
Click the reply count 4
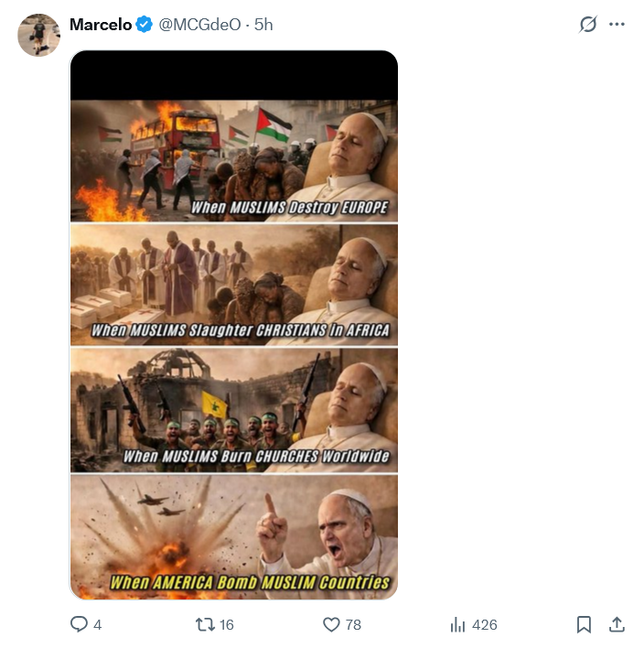97,624
